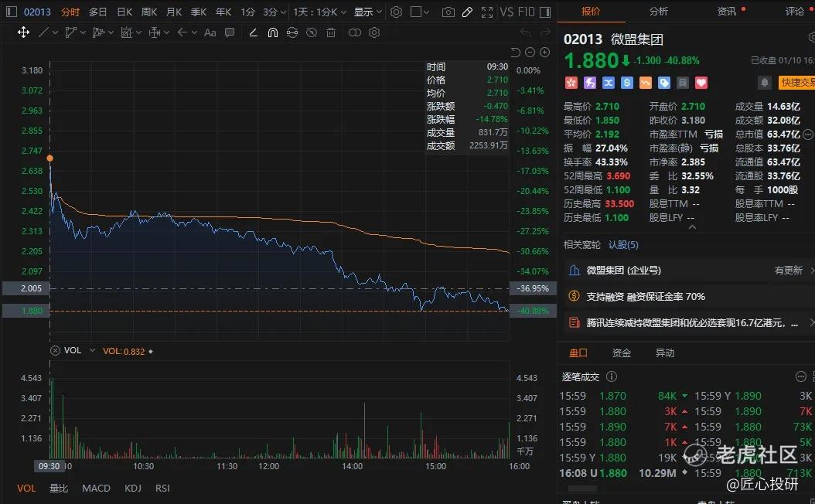815x504 pixels.
Task: Expand the 微盟集团 企业号 row arrow
Action: [812, 271]
